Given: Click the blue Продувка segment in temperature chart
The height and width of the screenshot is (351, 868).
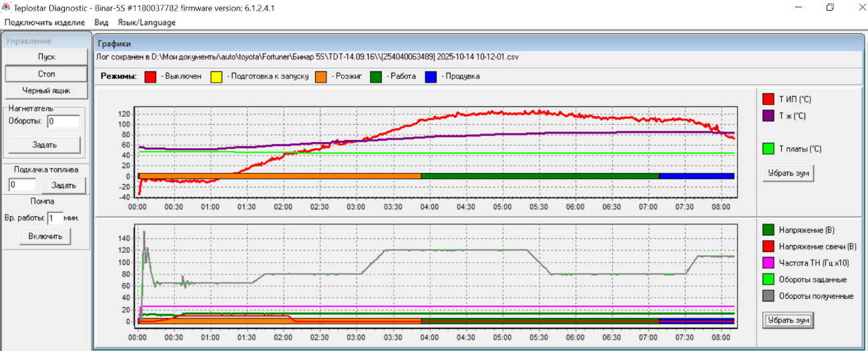Looking at the screenshot, I should (696, 175).
